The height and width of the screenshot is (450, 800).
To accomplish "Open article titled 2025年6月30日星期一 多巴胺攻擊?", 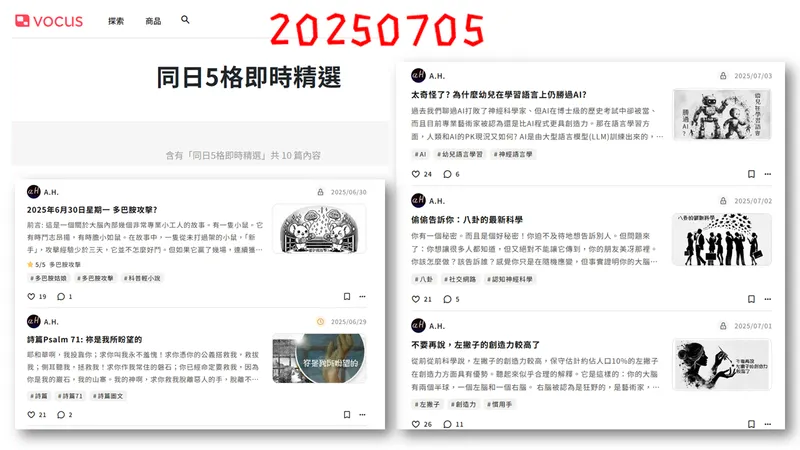I will (x=92, y=210).
